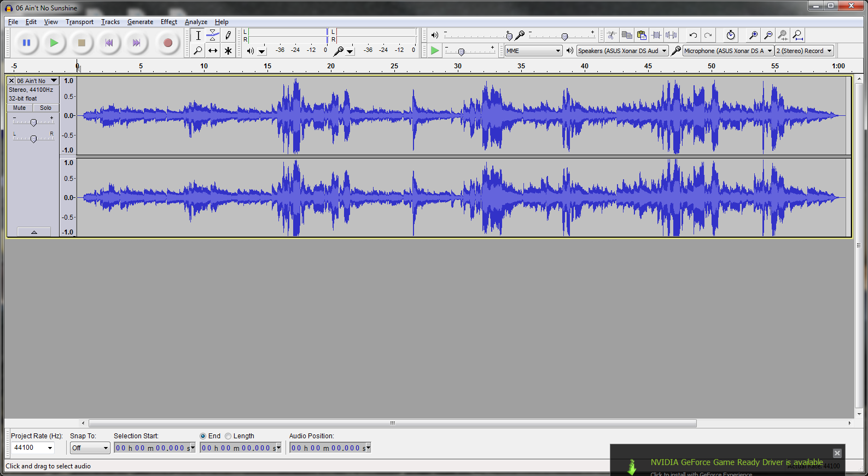
Task: Click the horizontal scrollbar thumb
Action: pos(393,423)
